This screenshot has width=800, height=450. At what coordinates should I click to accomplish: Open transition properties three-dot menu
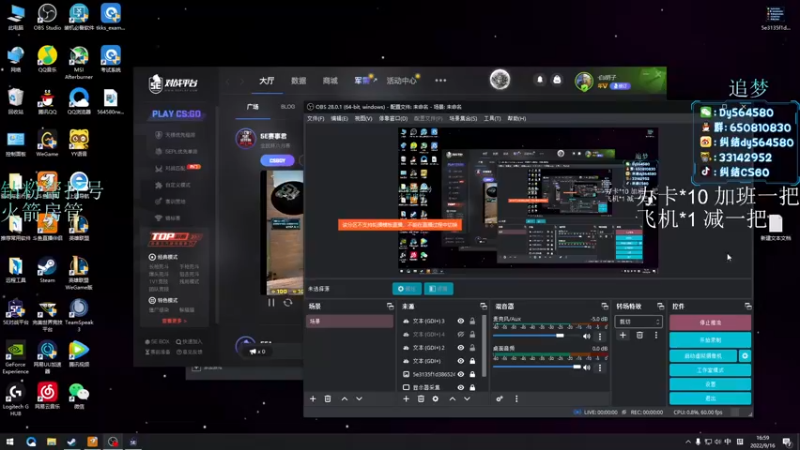coord(656,335)
